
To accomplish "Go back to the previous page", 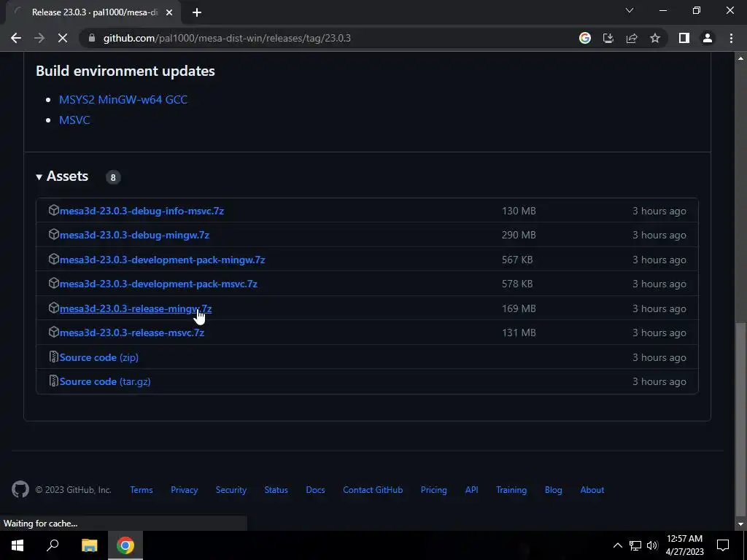I will tap(16, 38).
